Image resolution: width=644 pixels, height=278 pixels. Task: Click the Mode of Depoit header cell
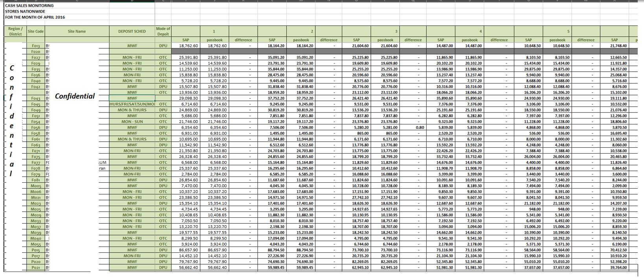pyautogui.click(x=163, y=32)
